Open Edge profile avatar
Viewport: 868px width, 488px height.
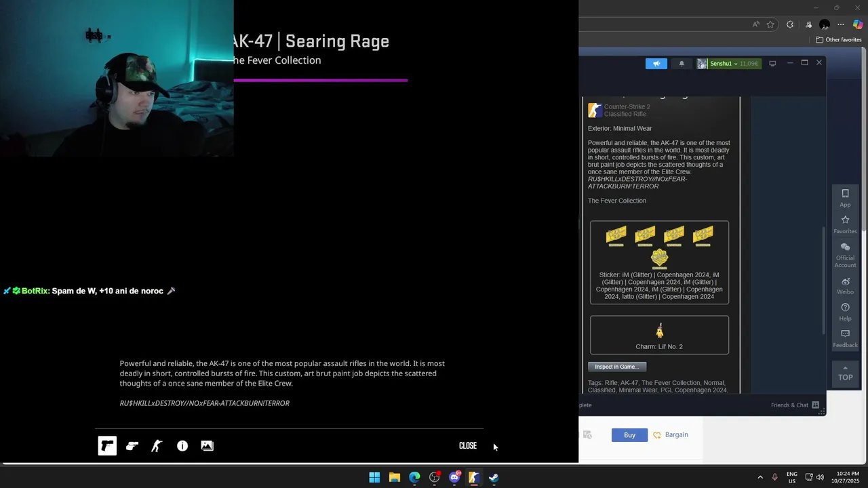pos(825,24)
